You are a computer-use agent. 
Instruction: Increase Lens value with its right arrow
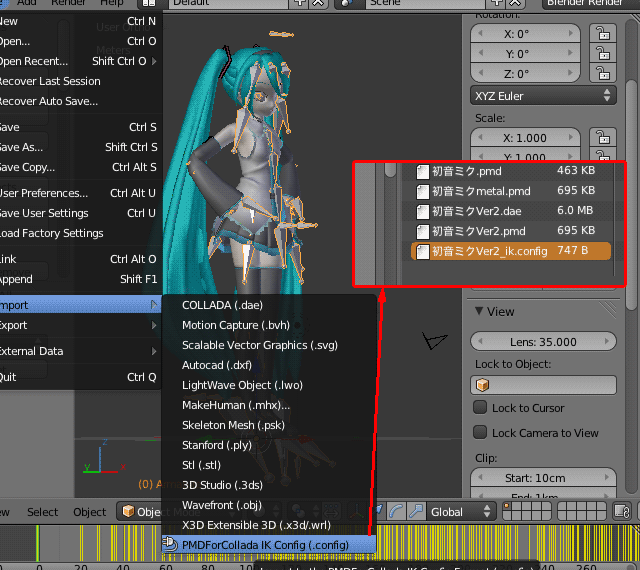(607, 341)
